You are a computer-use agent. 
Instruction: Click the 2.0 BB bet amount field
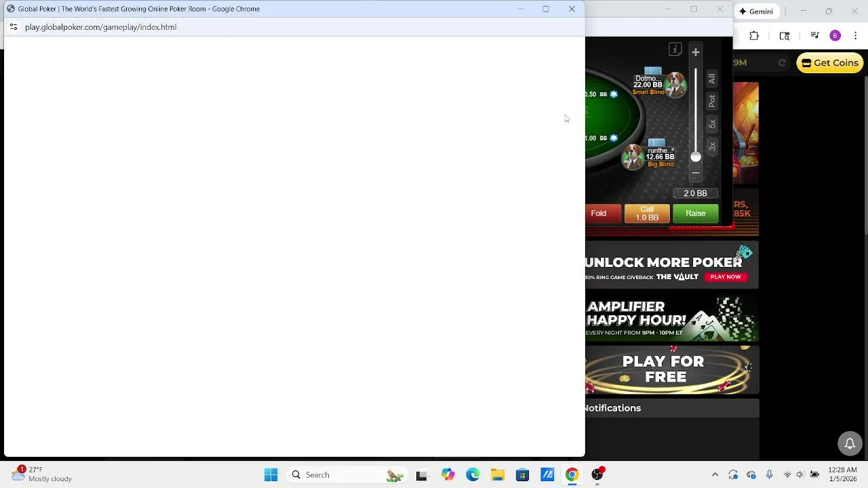[695, 193]
